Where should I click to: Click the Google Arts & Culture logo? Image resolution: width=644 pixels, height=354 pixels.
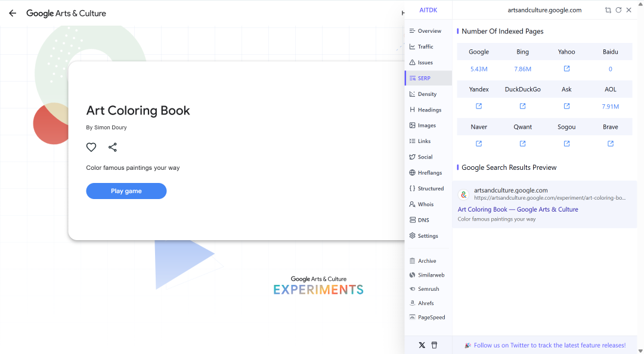pos(66,13)
